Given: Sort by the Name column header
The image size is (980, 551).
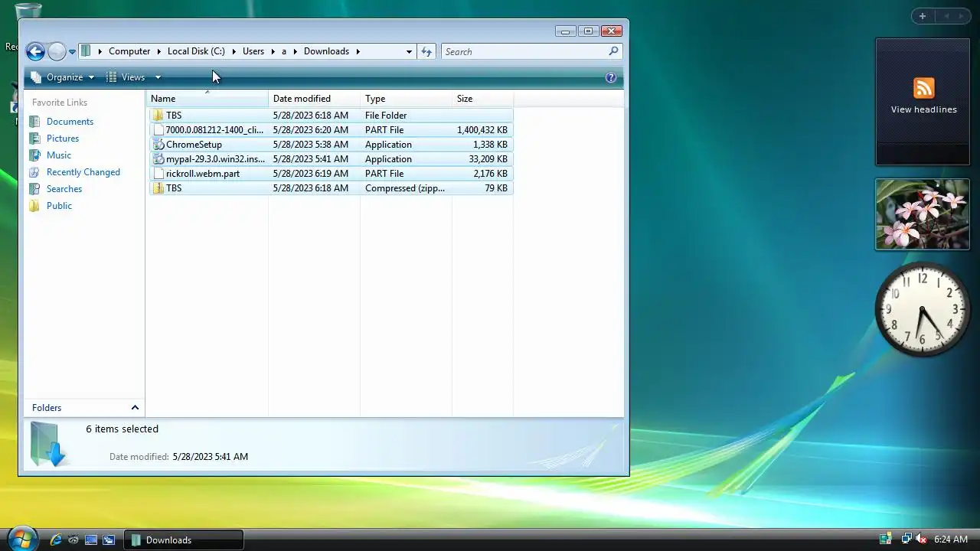Looking at the screenshot, I should click(207, 99).
